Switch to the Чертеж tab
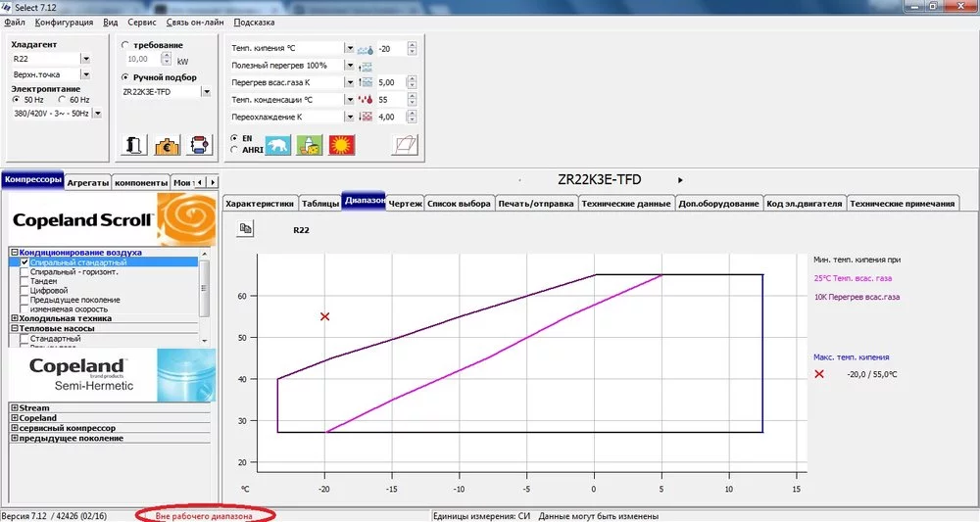This screenshot has width=980, height=522. click(x=405, y=203)
